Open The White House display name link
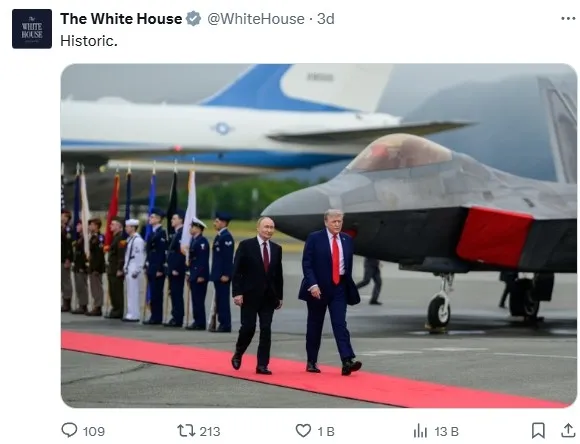 pyautogui.click(x=121, y=19)
